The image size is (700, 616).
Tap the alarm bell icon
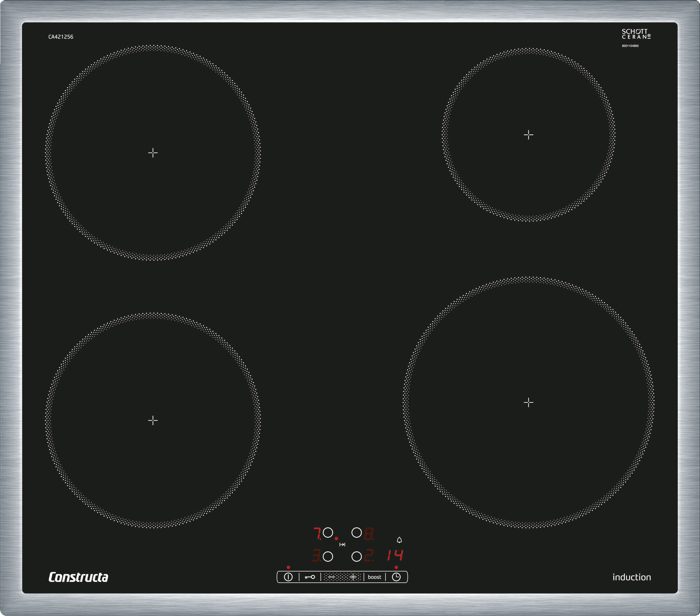[399, 540]
